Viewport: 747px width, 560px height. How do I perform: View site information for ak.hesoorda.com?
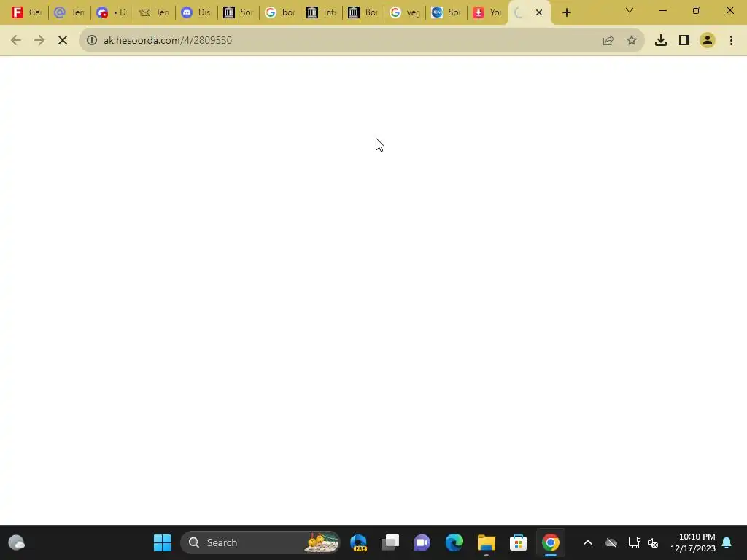pyautogui.click(x=91, y=41)
